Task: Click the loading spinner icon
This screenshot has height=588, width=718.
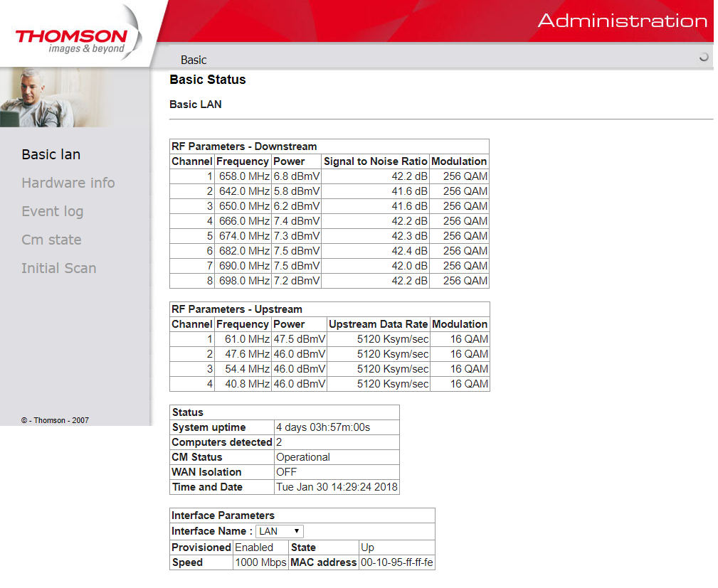Action: point(704,58)
